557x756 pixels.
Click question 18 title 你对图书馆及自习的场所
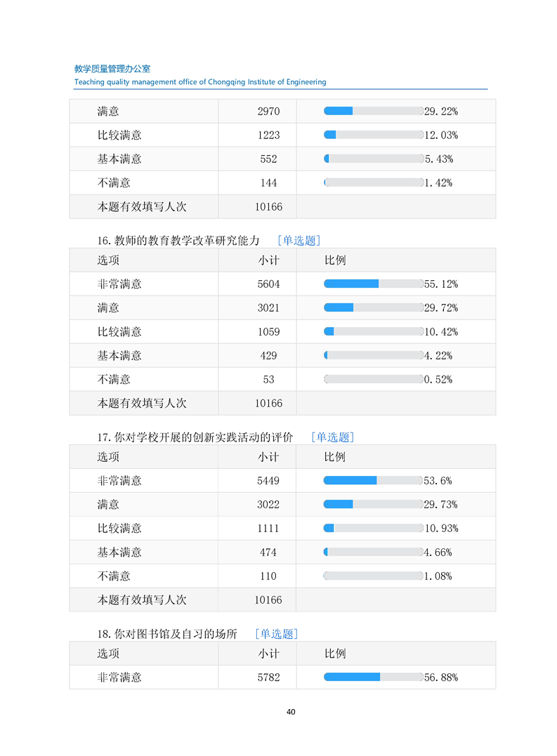click(x=167, y=634)
